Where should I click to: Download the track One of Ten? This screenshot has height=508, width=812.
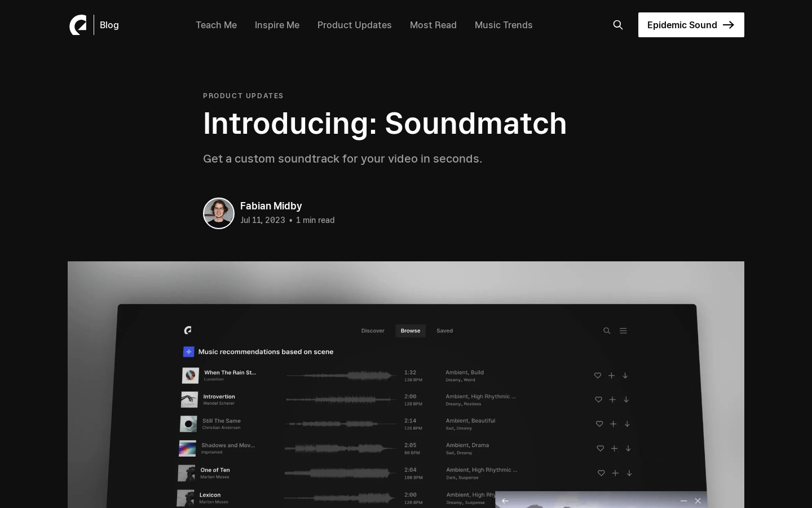coord(629,474)
